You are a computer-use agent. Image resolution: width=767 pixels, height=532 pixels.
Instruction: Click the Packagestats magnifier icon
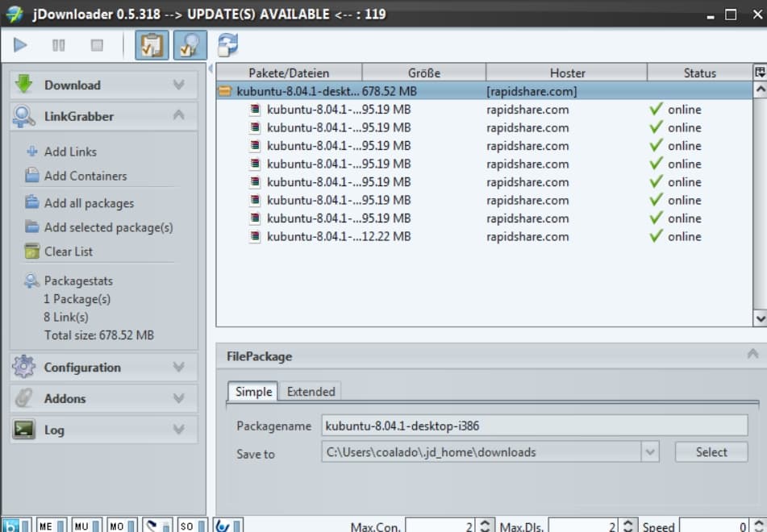31,281
